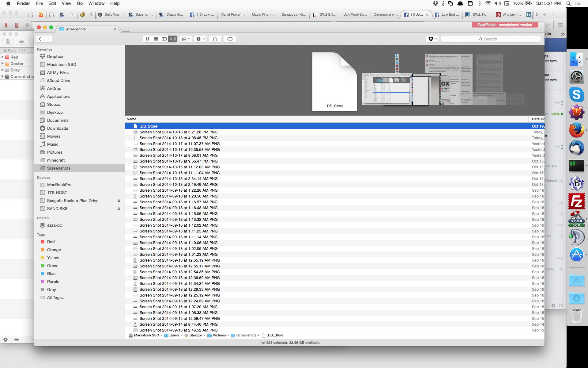Screen dimensions: 588x368
Task: Open Skype from the Dock
Action: coord(576,94)
